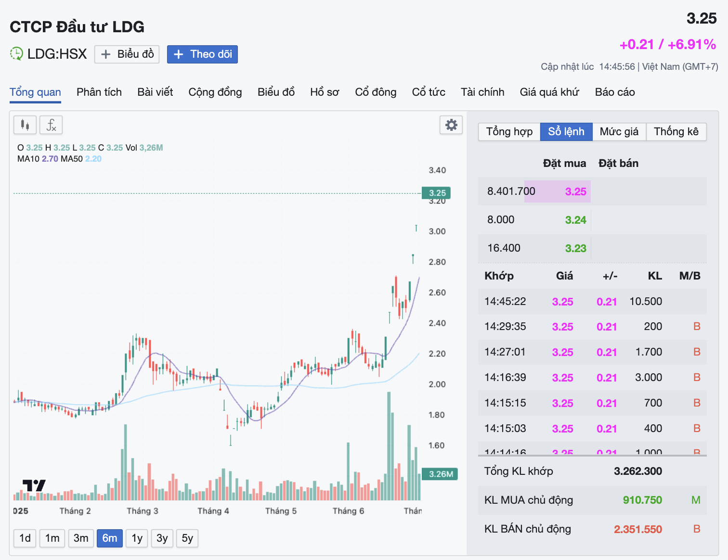Select the 14:29:35 matched trade row
This screenshot has width=728, height=560.
592,327
